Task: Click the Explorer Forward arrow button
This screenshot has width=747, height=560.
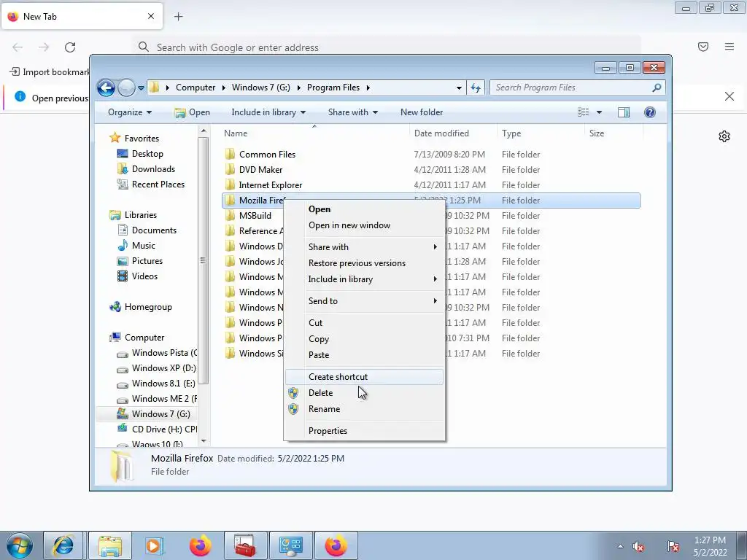Action: point(126,87)
